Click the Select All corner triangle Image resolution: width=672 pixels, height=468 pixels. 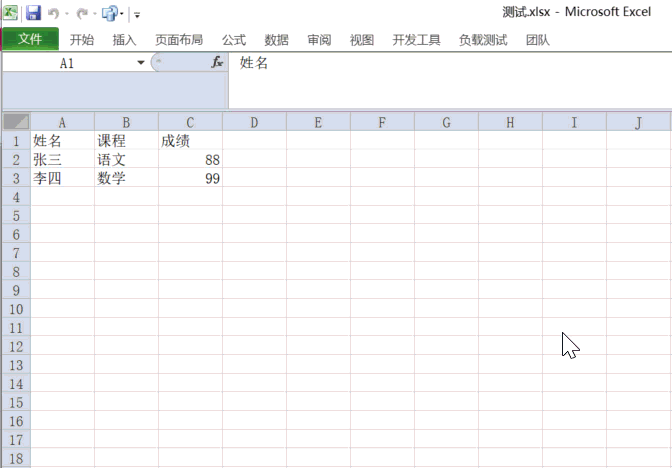(x=16, y=122)
